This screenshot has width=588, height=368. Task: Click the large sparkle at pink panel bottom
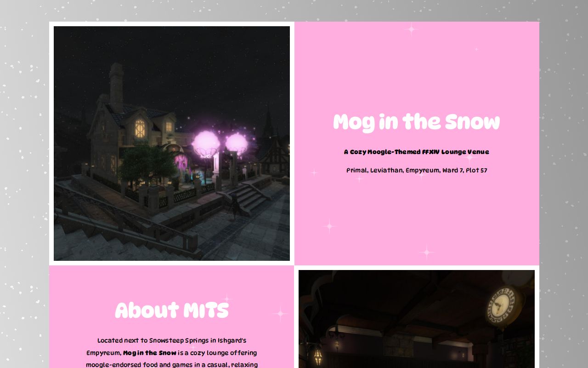(x=427, y=252)
